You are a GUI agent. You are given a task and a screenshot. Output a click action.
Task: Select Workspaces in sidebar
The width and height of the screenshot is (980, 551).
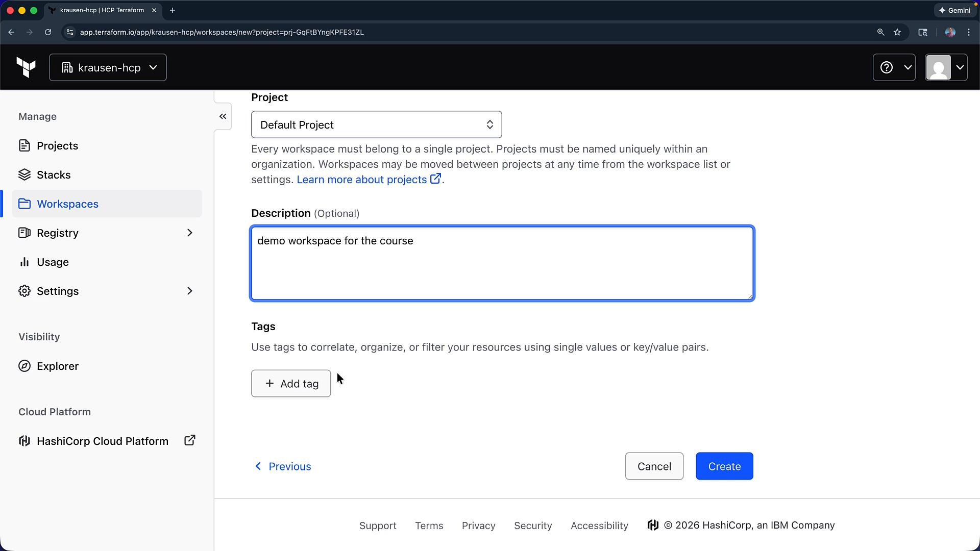[107, 204]
